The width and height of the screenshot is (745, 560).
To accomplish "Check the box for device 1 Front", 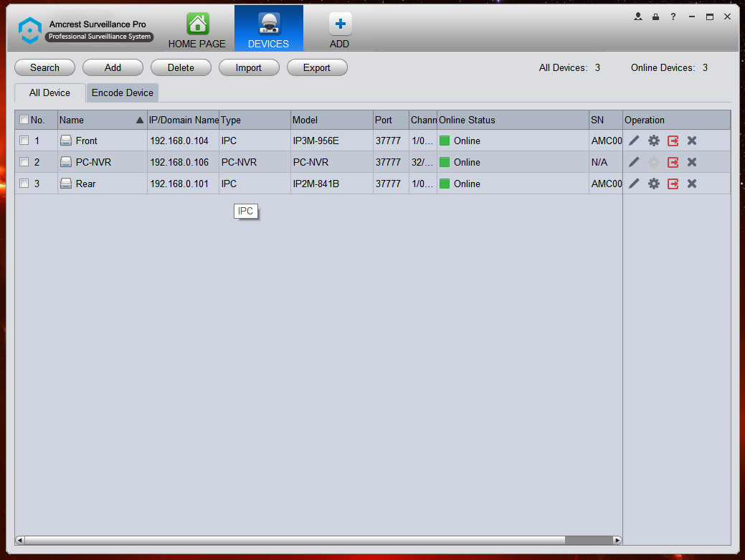I will click(24, 141).
